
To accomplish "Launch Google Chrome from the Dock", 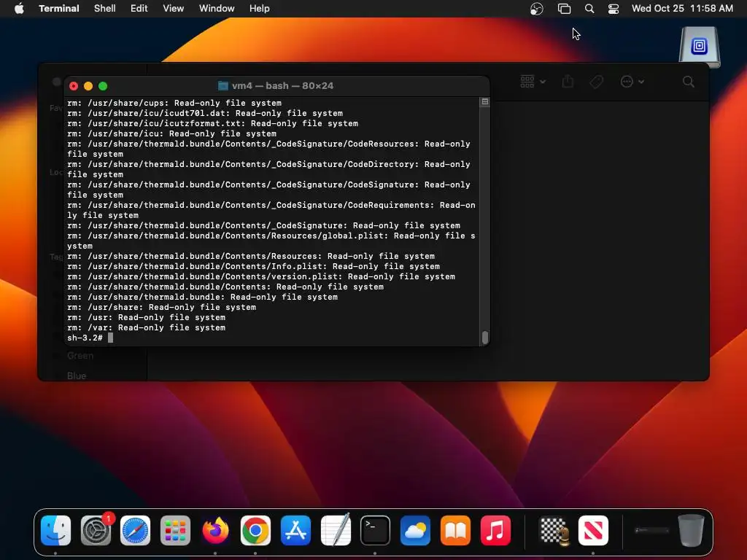I will click(x=255, y=531).
